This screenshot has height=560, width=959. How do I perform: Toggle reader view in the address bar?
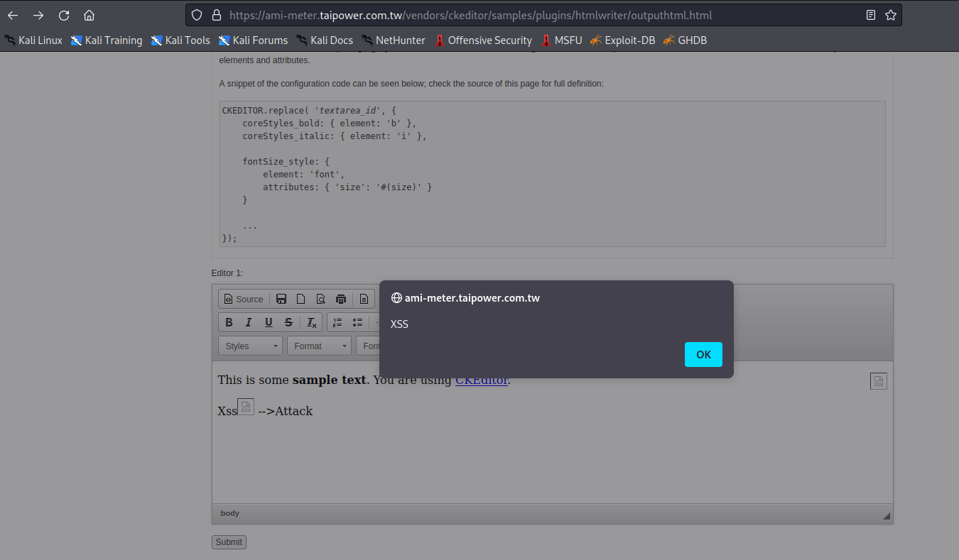(x=871, y=15)
